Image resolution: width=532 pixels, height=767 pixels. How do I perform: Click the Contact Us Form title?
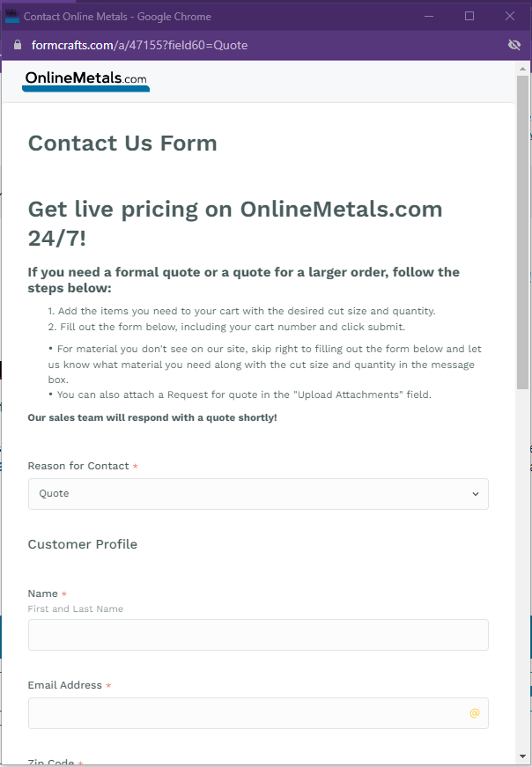122,143
